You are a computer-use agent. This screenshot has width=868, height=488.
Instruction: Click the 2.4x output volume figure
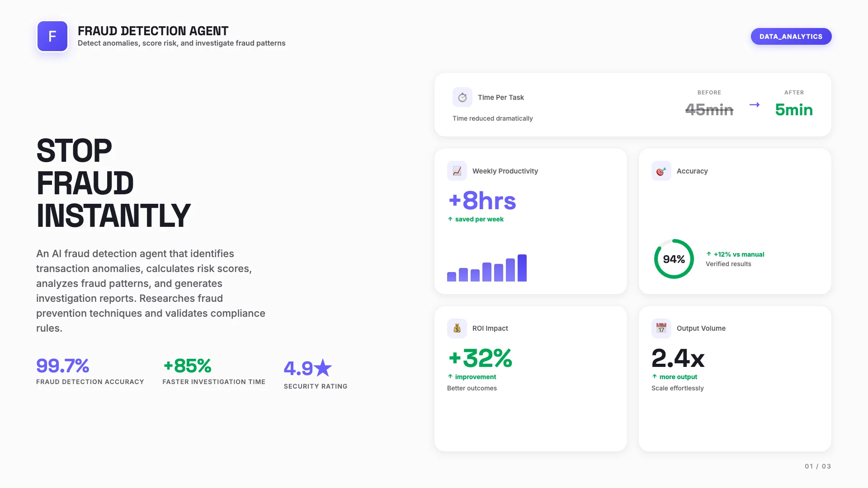[678, 359]
